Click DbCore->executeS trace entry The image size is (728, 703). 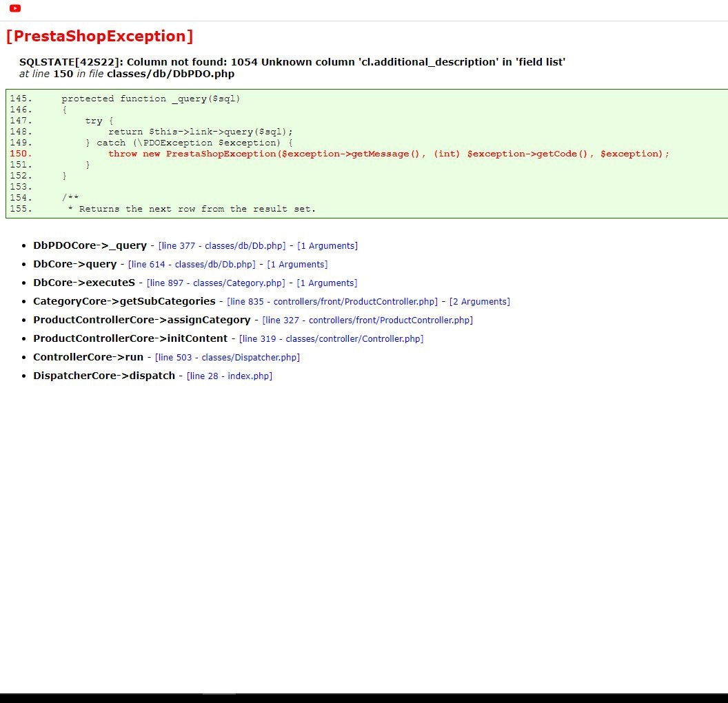84,282
